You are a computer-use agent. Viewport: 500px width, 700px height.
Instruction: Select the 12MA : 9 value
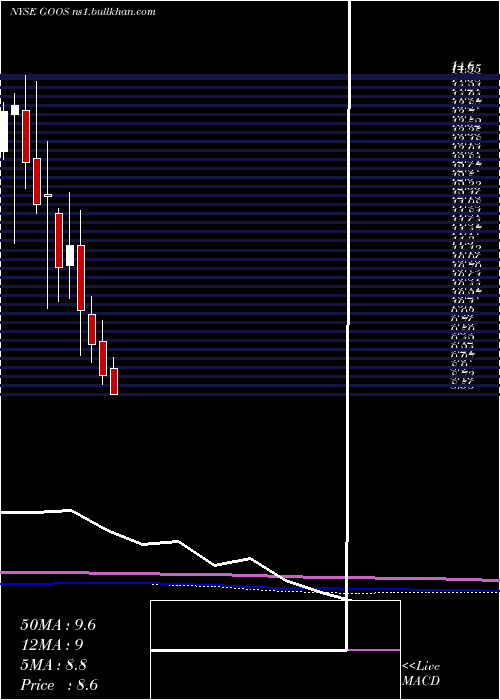point(52,645)
